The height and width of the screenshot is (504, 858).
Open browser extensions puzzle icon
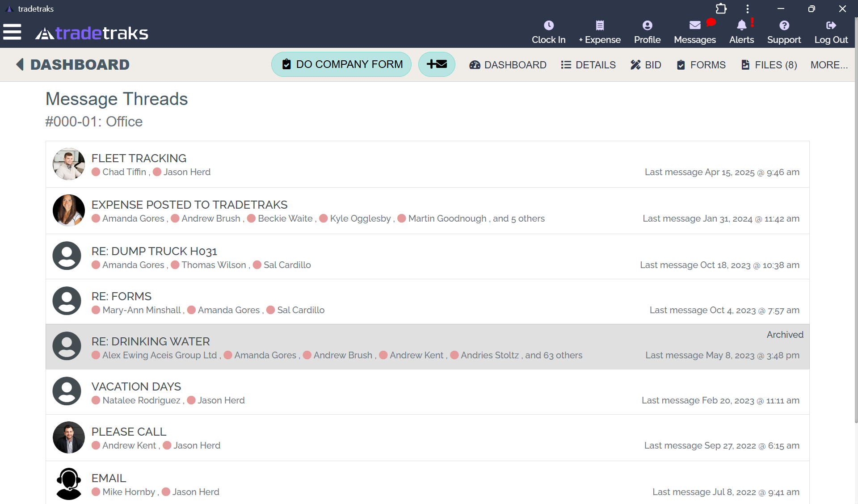721,8
